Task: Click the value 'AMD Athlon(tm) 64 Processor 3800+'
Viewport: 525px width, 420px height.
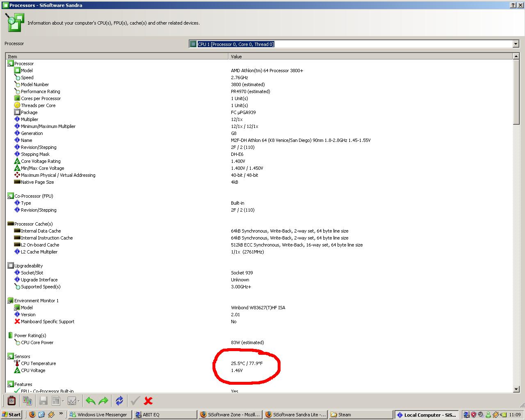Action: tap(267, 71)
